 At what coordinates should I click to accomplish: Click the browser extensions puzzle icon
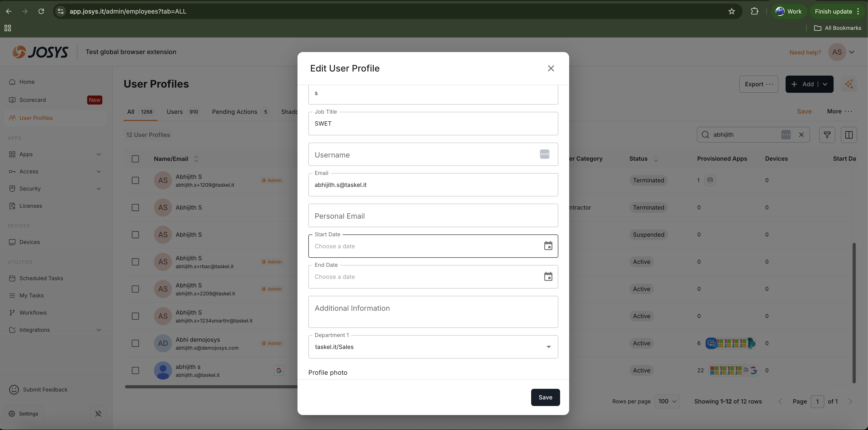(x=754, y=12)
